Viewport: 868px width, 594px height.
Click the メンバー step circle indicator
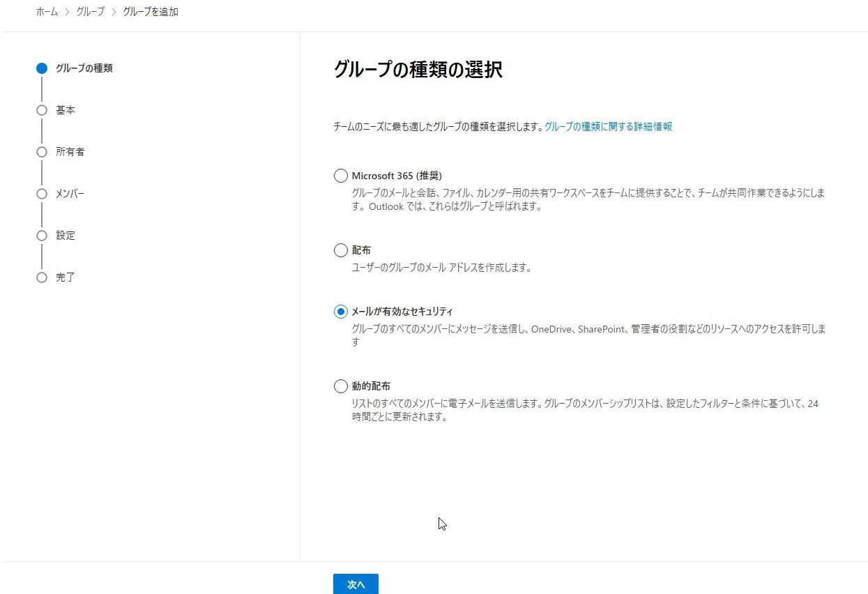click(x=42, y=194)
